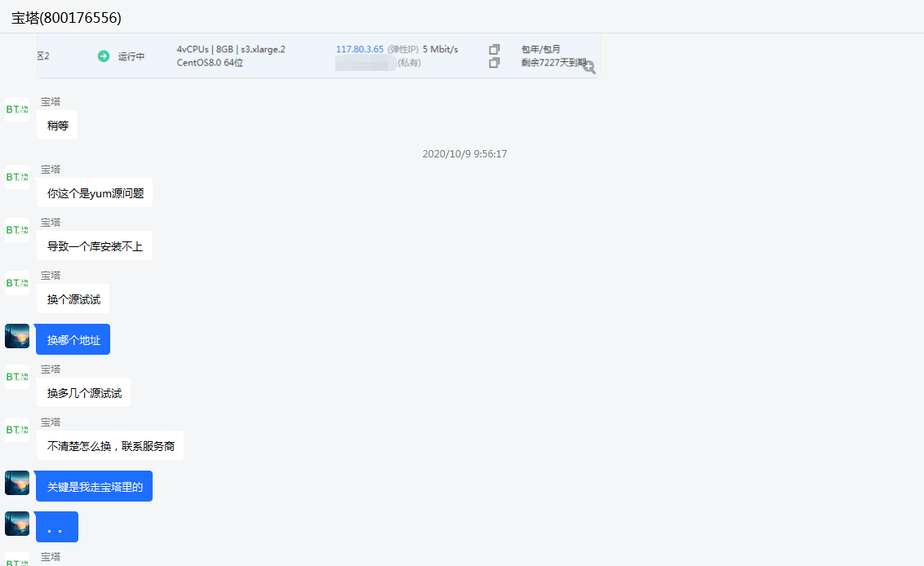Screen dimensions: 924x566
Task: Select the blue message '换哪个地址'
Action: (x=73, y=339)
